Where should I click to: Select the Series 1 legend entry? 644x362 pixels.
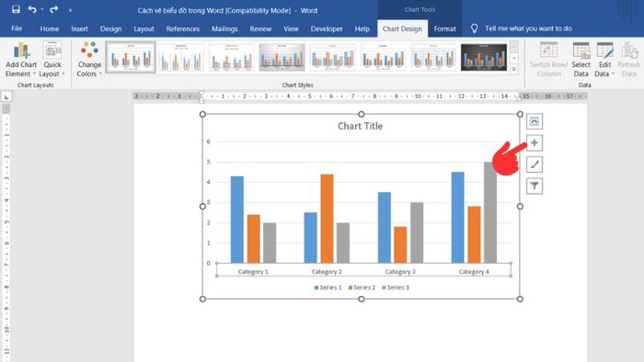pos(328,288)
